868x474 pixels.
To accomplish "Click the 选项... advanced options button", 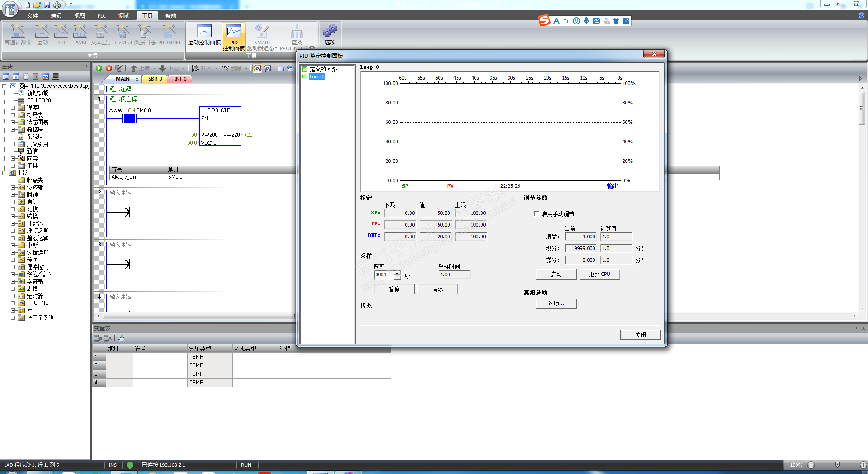I will click(x=557, y=303).
